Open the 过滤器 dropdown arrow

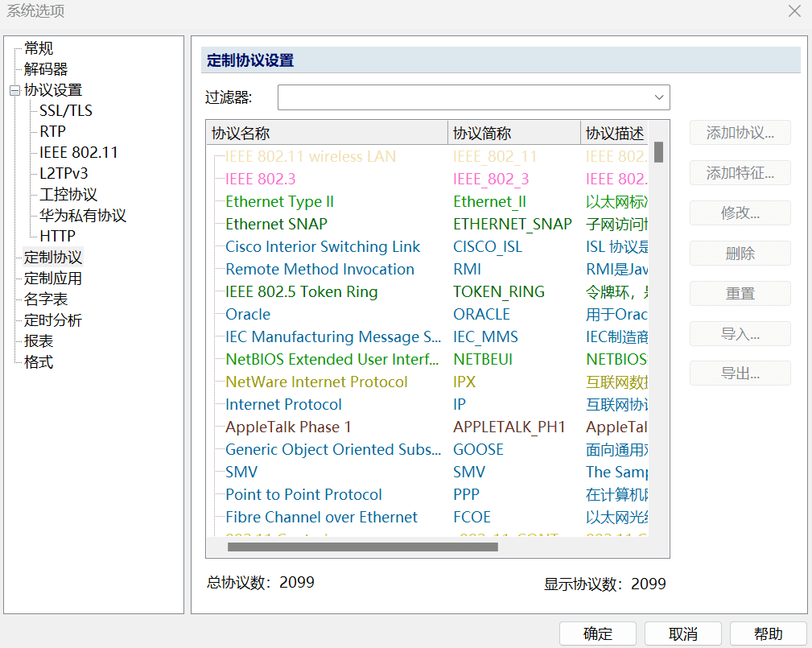point(659,97)
